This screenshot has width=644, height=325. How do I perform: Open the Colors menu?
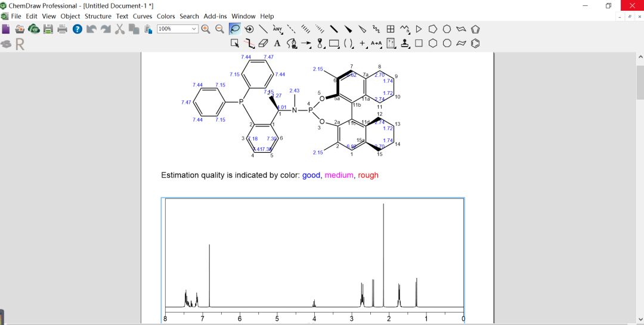point(166,16)
